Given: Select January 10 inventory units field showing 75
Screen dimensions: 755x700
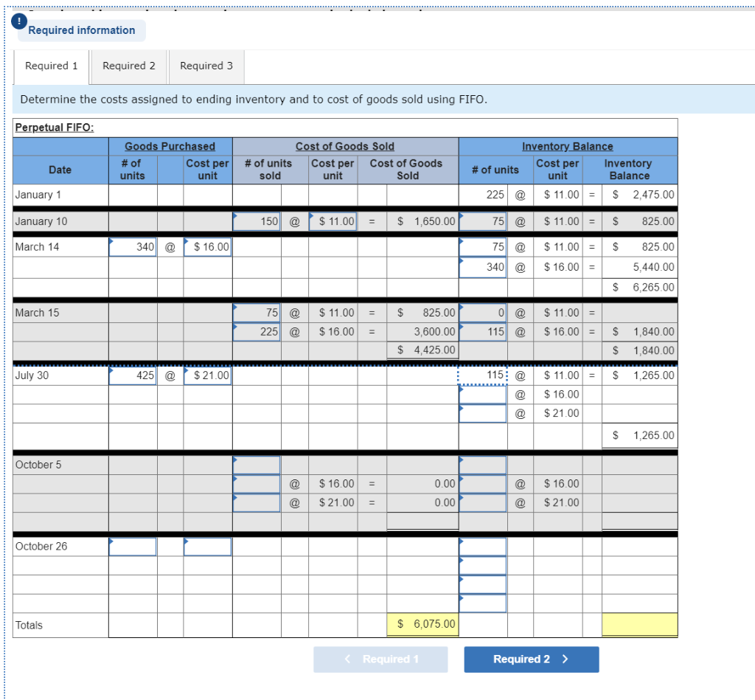Looking at the screenshot, I should [x=482, y=221].
